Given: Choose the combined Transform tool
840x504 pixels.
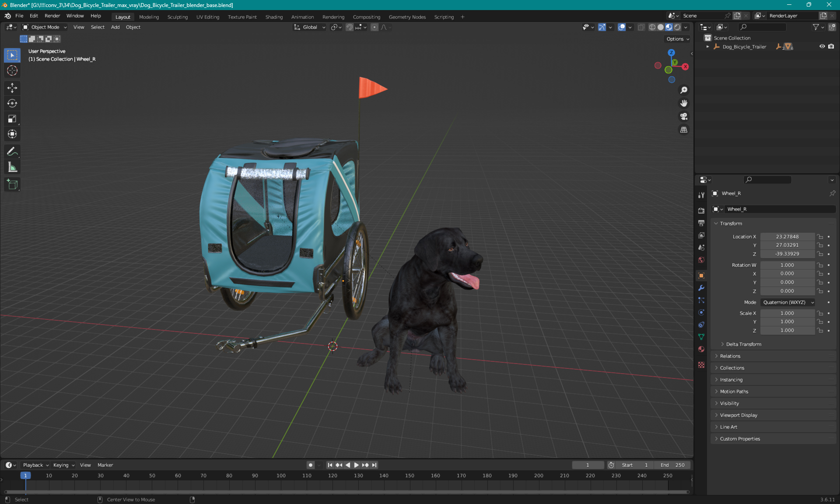Looking at the screenshot, I should (12, 134).
